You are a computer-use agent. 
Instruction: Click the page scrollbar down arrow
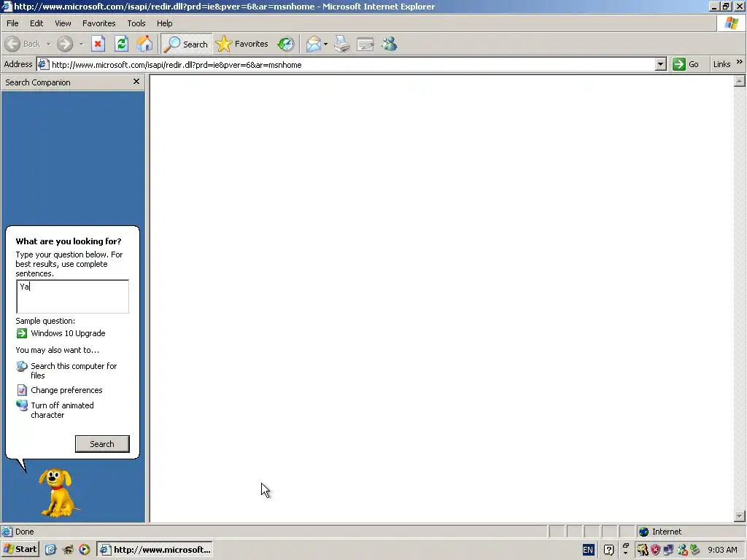coord(740,516)
